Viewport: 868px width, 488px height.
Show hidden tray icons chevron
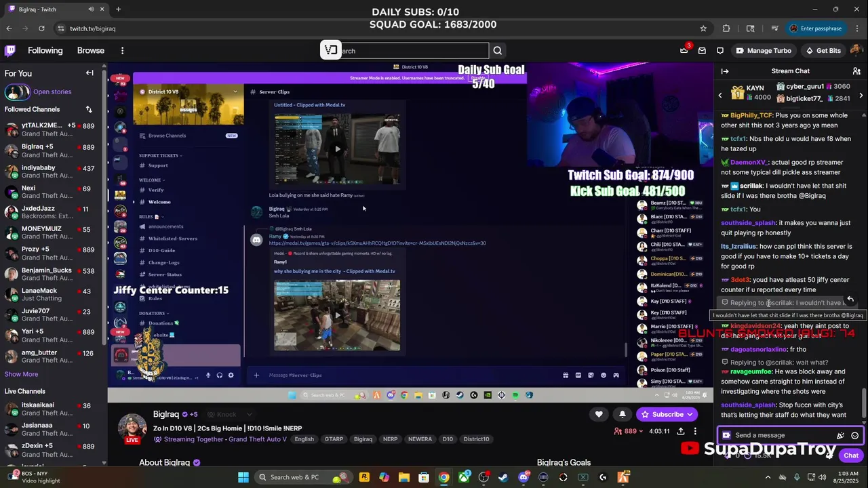pos(768,477)
